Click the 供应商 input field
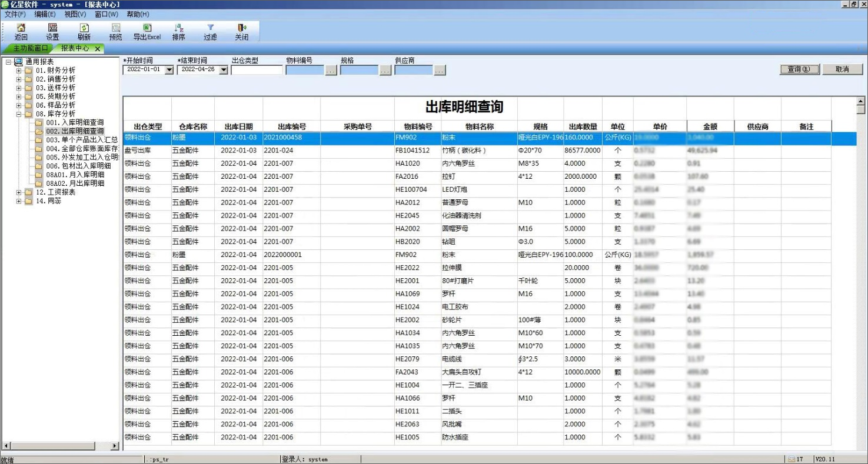868x464 pixels. (x=414, y=70)
